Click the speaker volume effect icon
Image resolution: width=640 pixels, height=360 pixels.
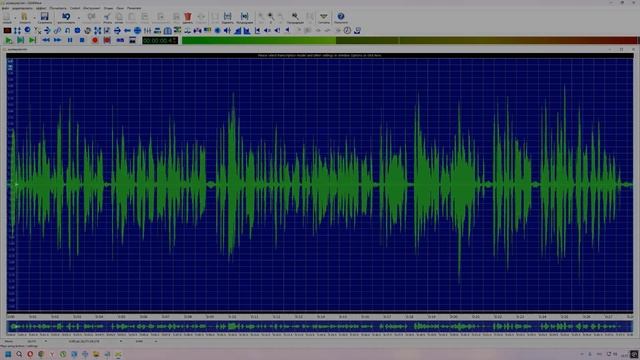click(x=227, y=30)
